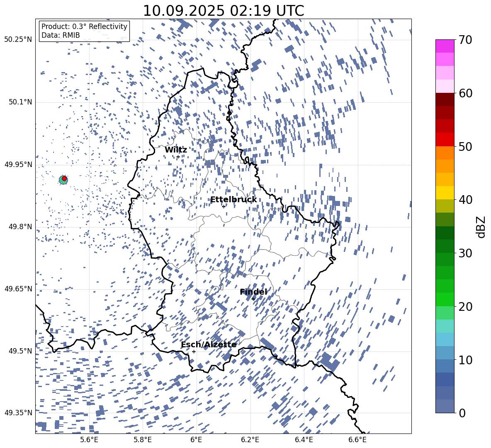This screenshot has height=448, width=491.
Task: Click the olive colorbar segment below 40
Action: [445, 206]
